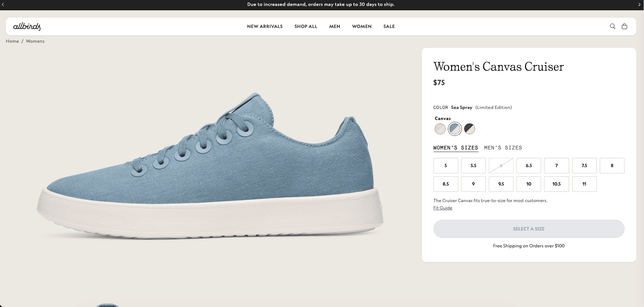Select size 7

point(557,166)
